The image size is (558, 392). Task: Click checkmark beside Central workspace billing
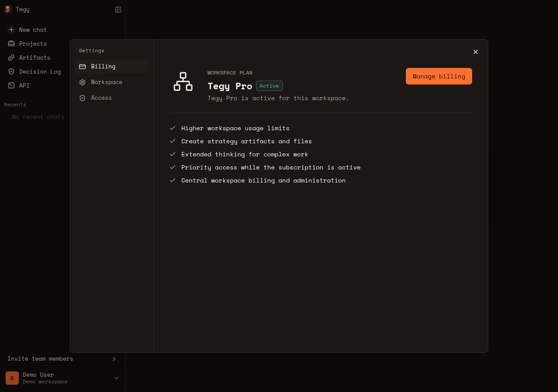tap(173, 180)
